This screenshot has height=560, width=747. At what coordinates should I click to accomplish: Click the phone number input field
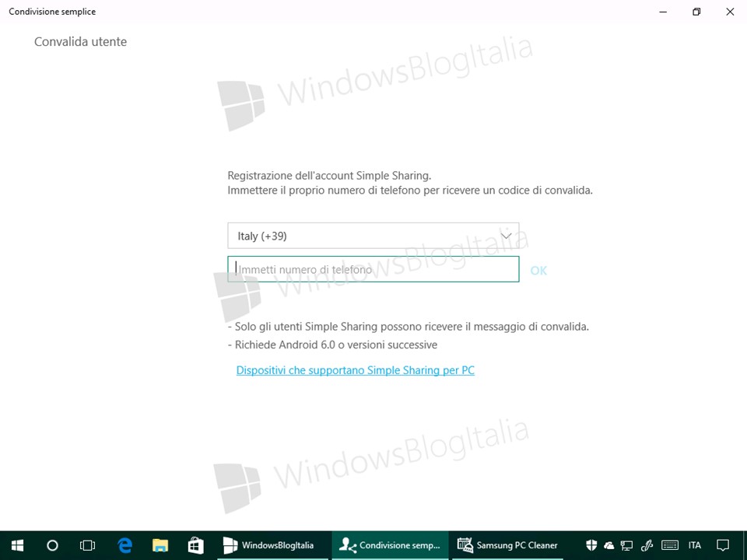click(373, 269)
